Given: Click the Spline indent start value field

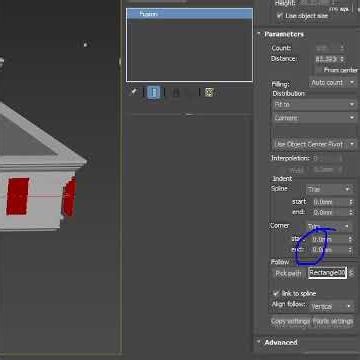Looking at the screenshot, I should click(330, 202).
